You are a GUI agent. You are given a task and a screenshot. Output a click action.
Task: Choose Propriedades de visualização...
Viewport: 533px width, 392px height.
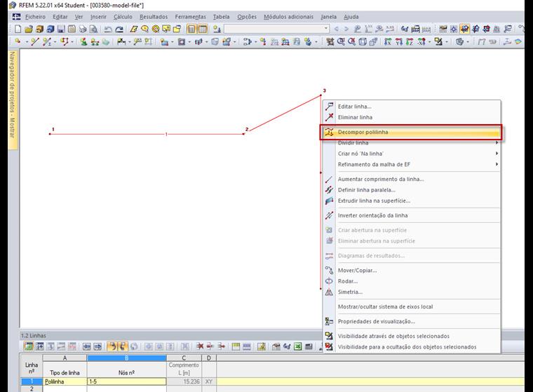tap(412, 321)
